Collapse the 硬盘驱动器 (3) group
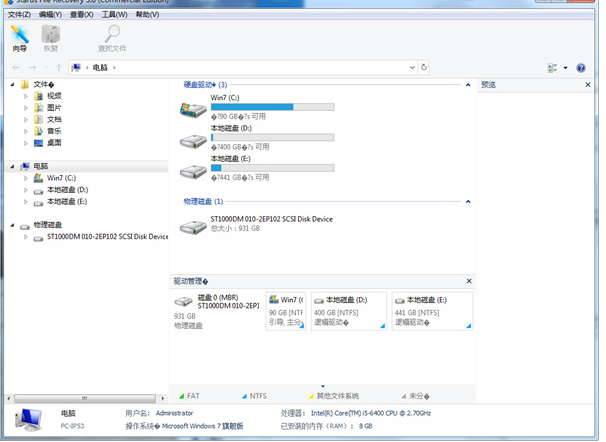Image resolution: width=606 pixels, height=442 pixels. click(468, 85)
